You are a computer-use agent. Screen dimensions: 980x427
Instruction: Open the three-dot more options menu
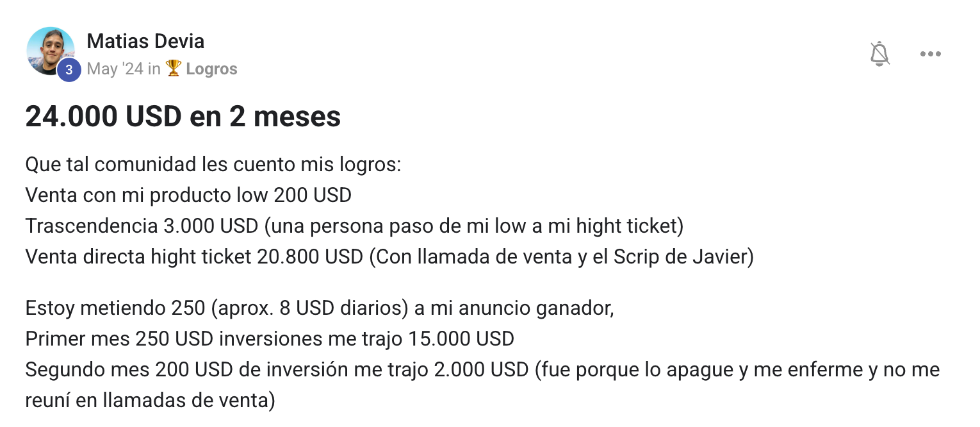(930, 54)
